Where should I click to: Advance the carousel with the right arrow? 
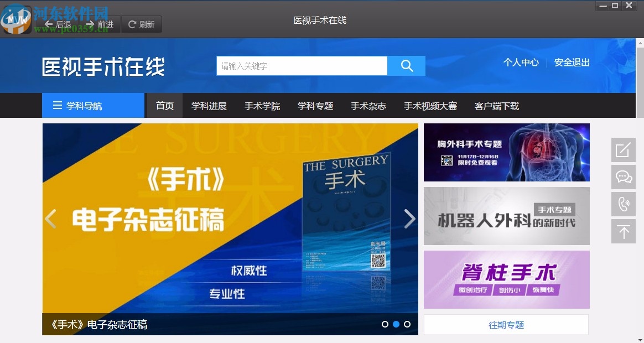[x=410, y=219]
